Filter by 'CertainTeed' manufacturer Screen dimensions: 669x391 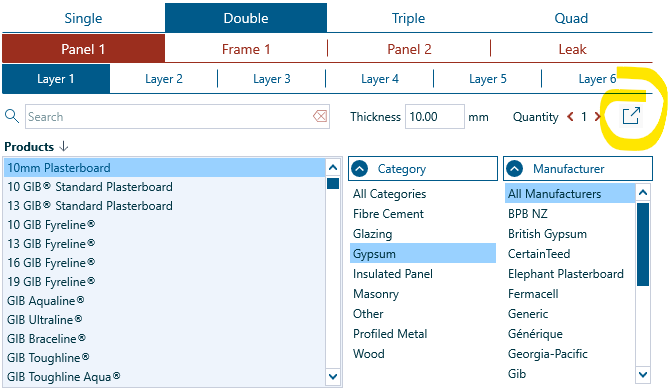pyautogui.click(x=570, y=254)
